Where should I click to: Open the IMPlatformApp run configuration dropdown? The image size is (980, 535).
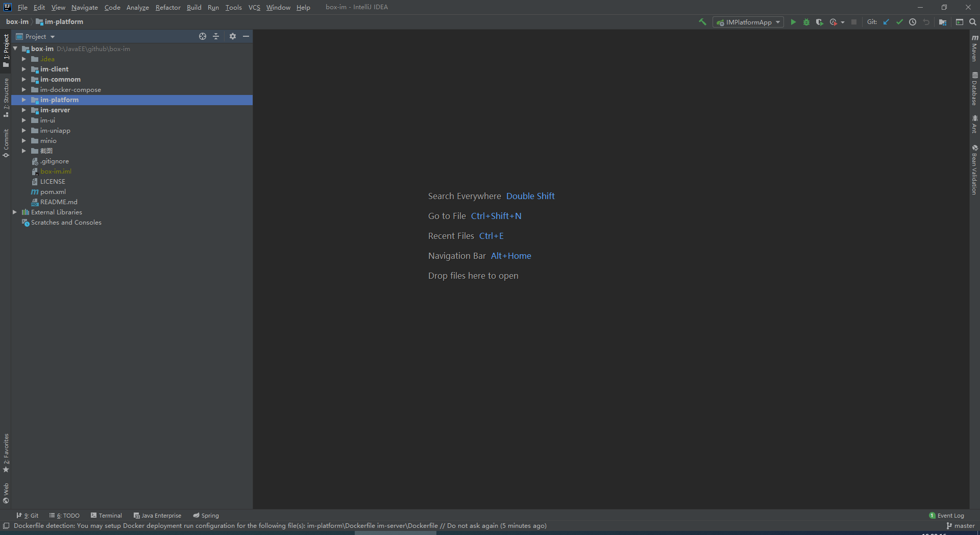(x=748, y=22)
